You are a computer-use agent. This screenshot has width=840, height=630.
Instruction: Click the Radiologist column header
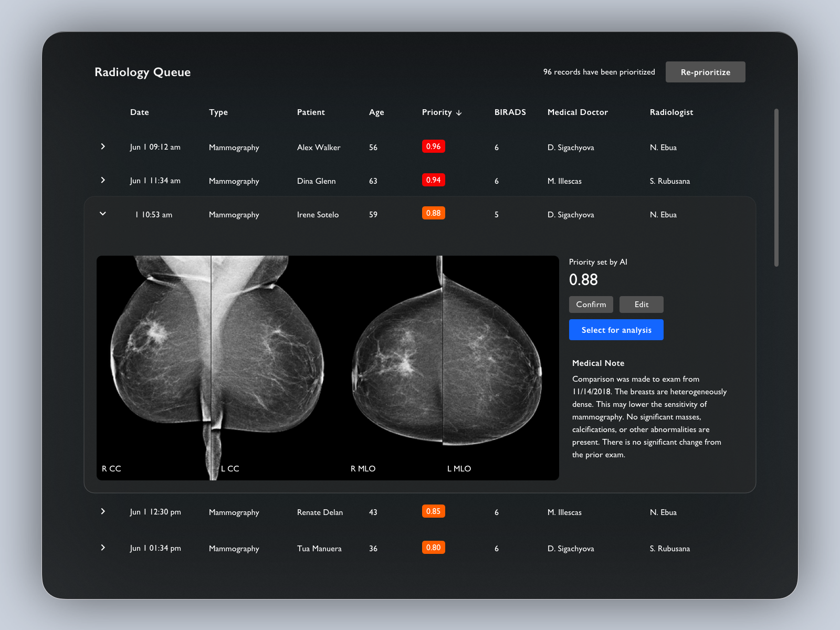click(671, 112)
